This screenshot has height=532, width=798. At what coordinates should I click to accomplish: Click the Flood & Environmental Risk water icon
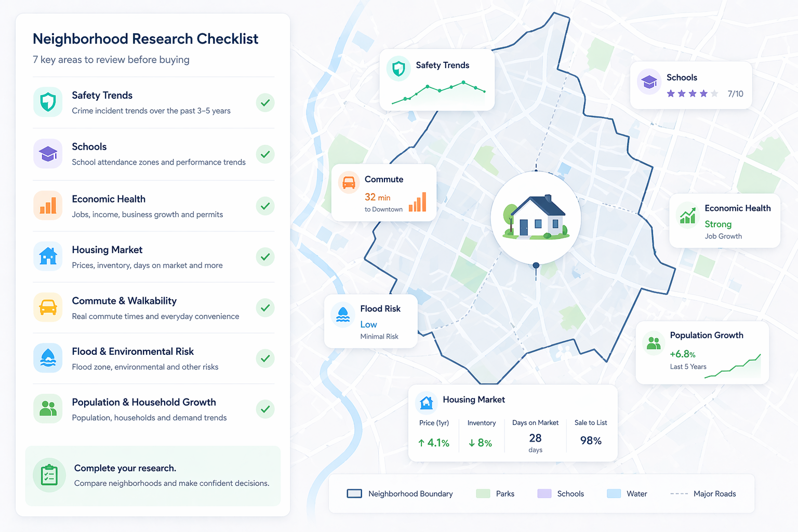(x=48, y=358)
